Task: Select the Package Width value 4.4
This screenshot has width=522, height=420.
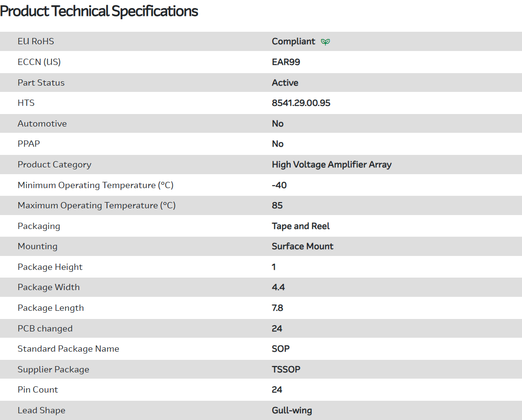Action: tap(278, 287)
